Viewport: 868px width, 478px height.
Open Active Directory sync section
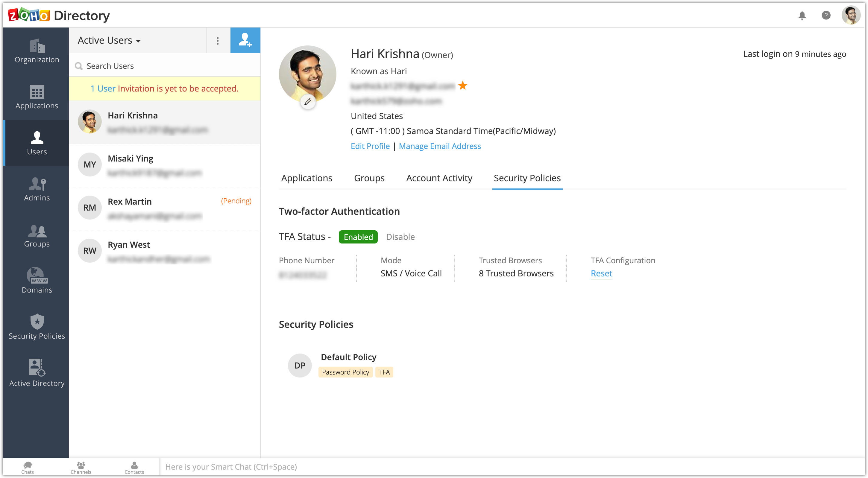(x=37, y=373)
